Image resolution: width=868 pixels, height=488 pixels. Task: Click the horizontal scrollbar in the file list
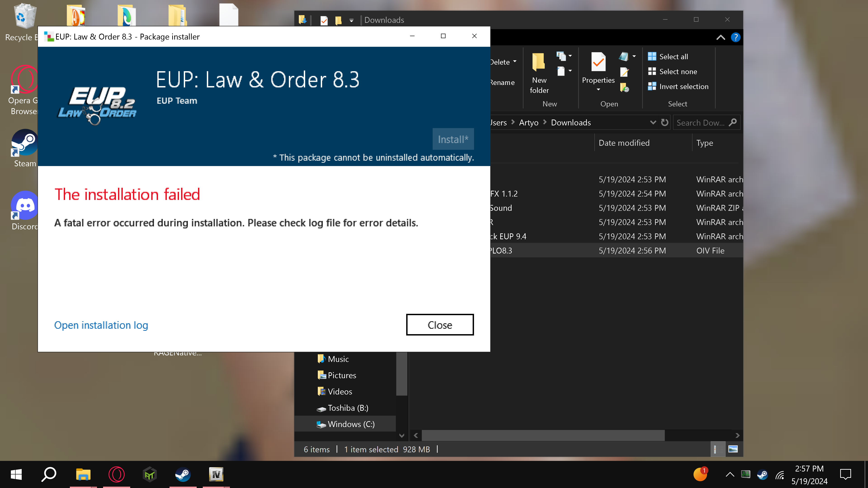click(543, 435)
